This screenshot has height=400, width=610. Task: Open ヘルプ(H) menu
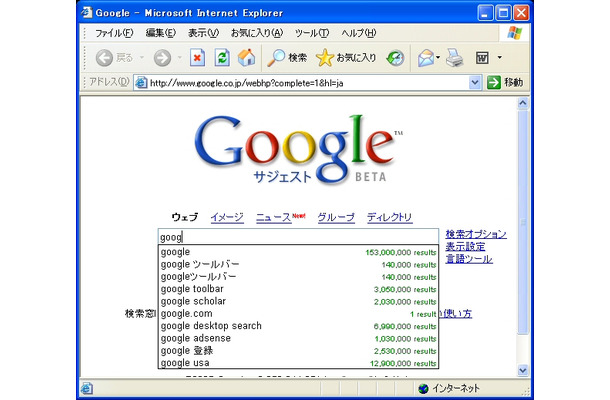(x=359, y=33)
